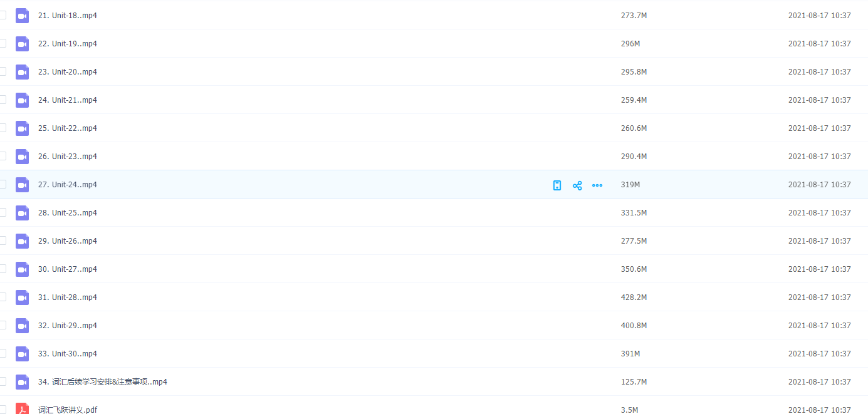
Task: Click the video icon next to Unit-21
Action: (x=23, y=100)
